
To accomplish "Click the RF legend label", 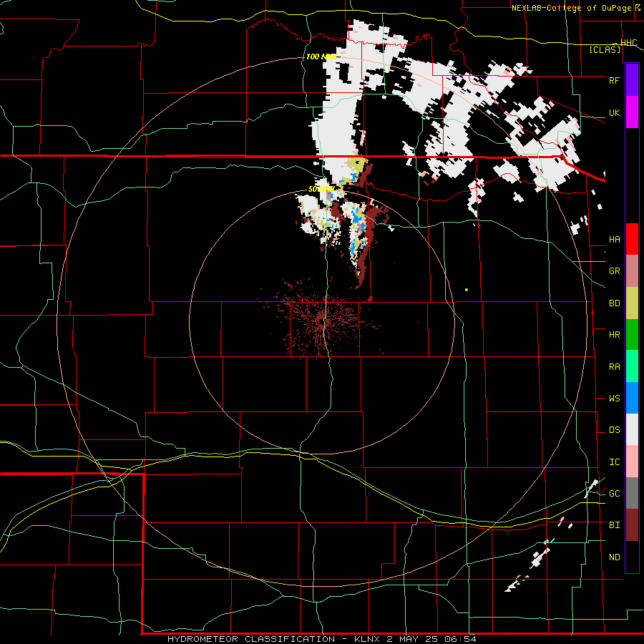I will 614,80.
